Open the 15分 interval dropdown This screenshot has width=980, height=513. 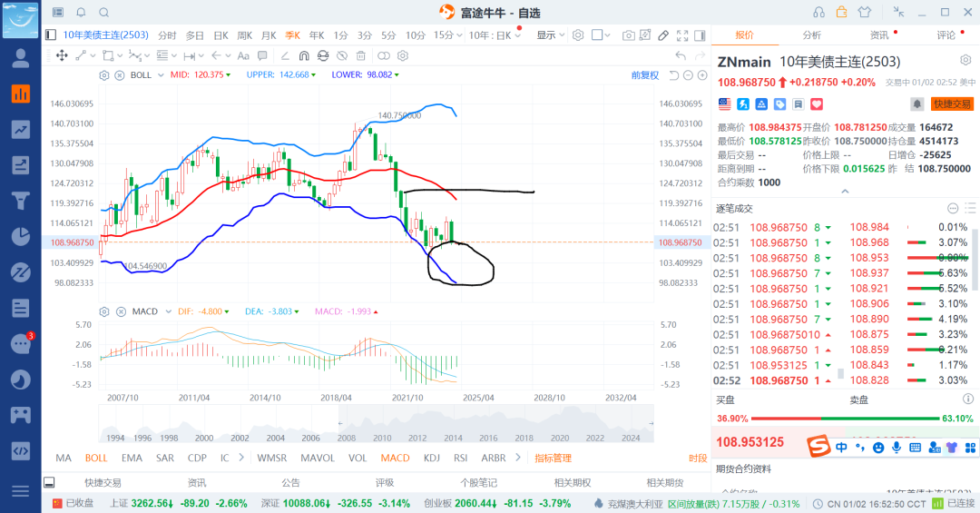447,35
